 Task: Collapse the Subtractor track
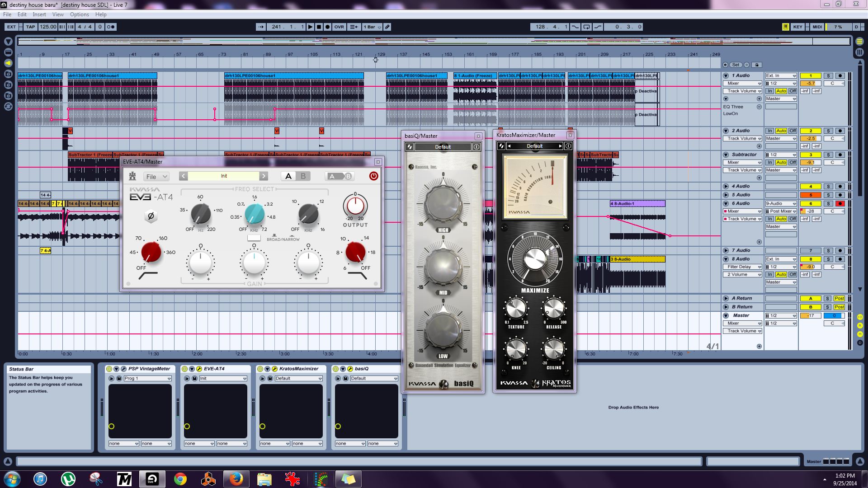726,155
